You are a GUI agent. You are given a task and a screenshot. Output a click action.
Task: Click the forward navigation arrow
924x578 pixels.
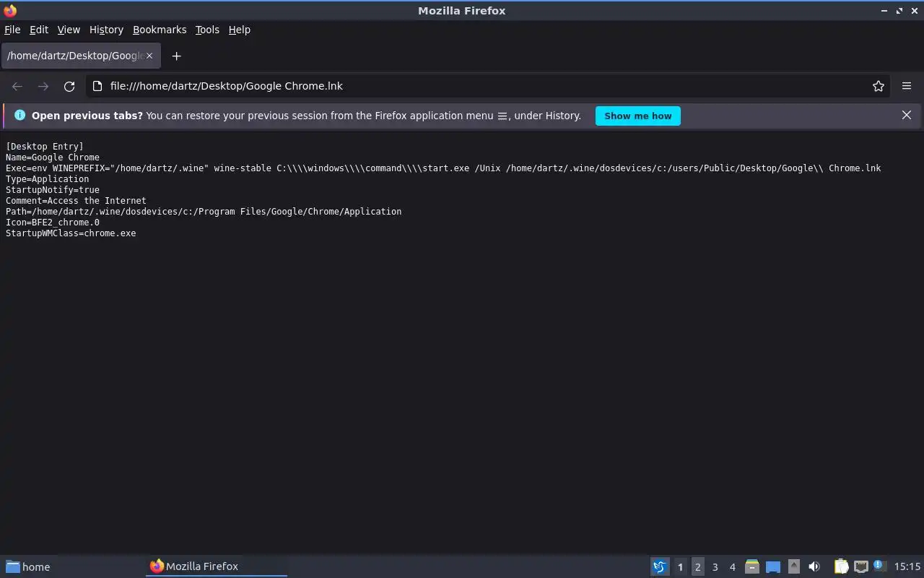pos(43,86)
